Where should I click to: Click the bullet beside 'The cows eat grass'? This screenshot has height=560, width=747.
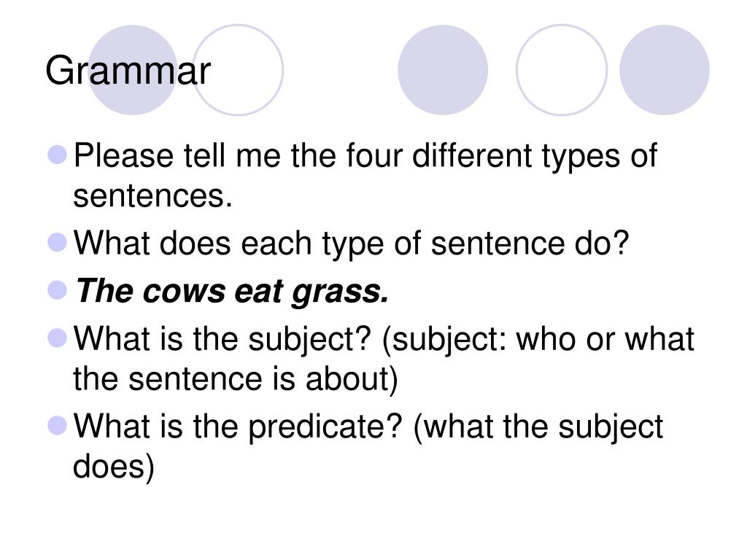(57, 290)
